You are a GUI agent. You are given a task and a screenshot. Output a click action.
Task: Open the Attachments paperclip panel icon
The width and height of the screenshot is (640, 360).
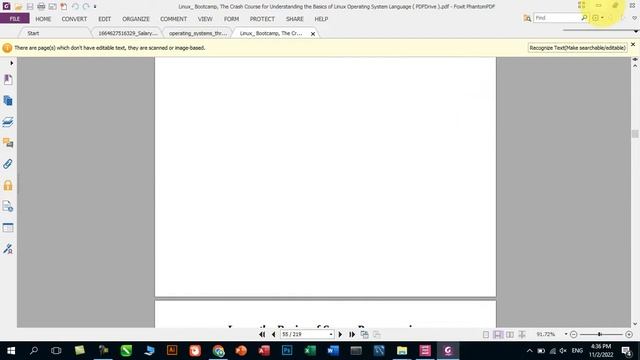pyautogui.click(x=8, y=164)
